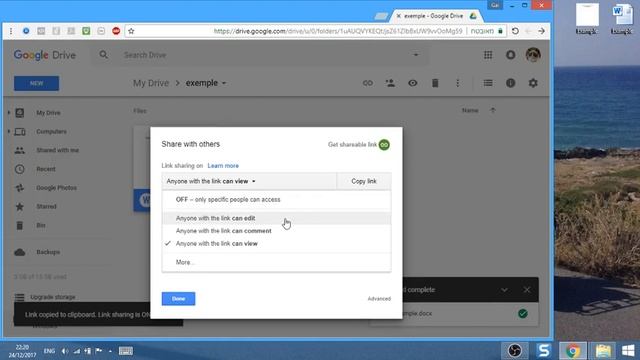Click the My Drive breadcrumb
Image resolution: width=640 pixels, height=360 pixels.
click(151, 83)
